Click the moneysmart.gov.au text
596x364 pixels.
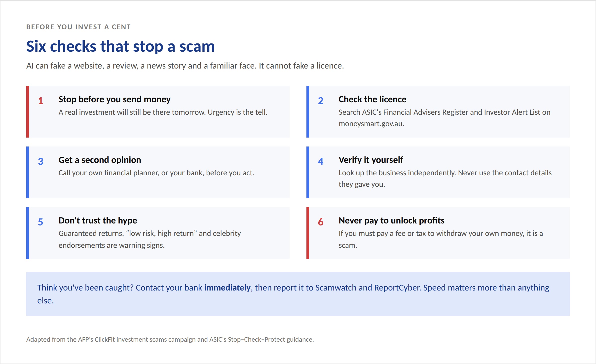372,124
